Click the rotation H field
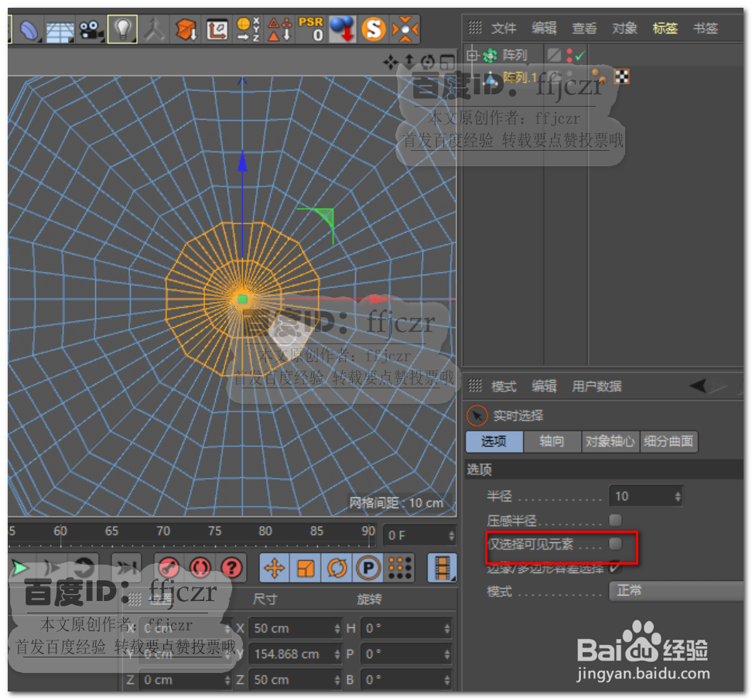 [406, 629]
